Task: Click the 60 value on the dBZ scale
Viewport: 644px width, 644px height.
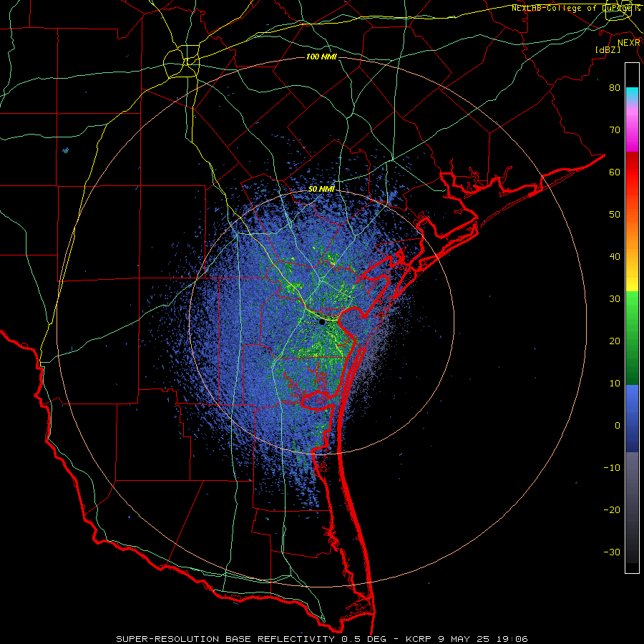Action: point(615,172)
